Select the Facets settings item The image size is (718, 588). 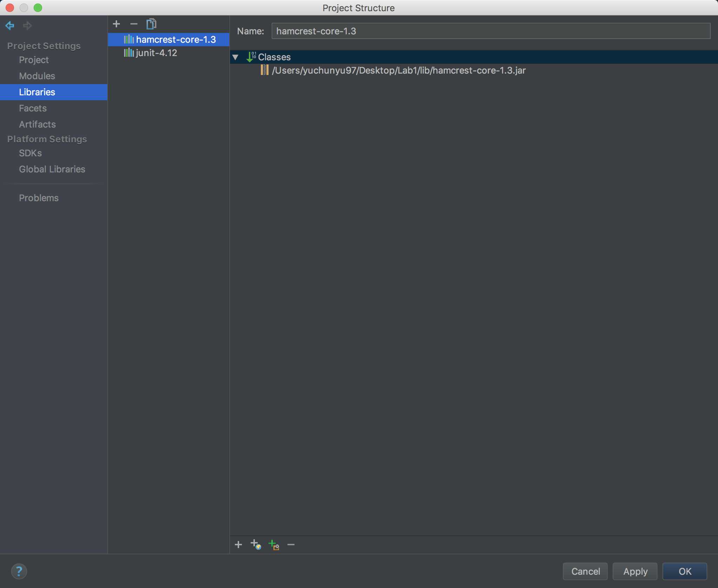pos(33,108)
